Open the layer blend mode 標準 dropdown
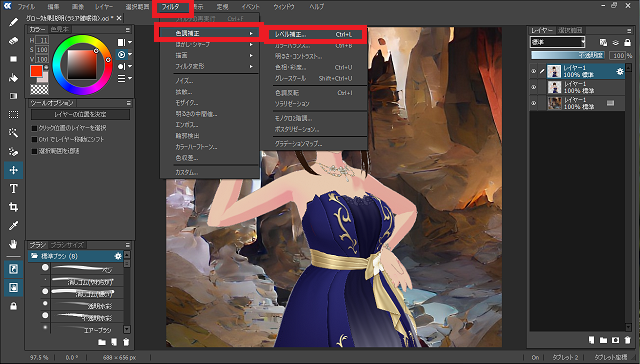Viewport: 640px width, 364px height. click(558, 42)
